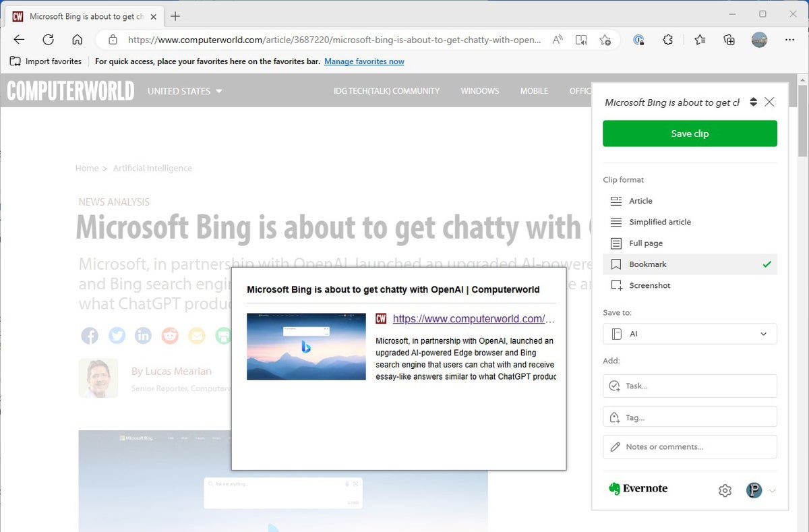Click Notes or comments field
This screenshot has width=809, height=532.
(x=690, y=446)
